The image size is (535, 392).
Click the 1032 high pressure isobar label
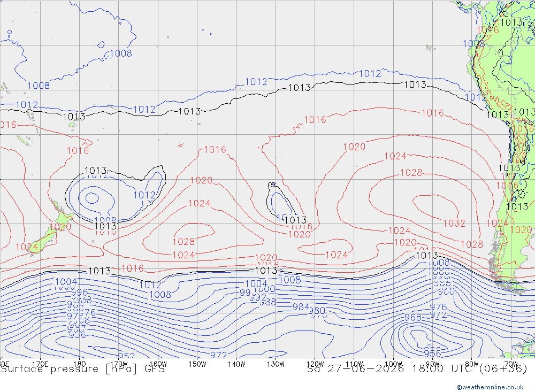[454, 224]
